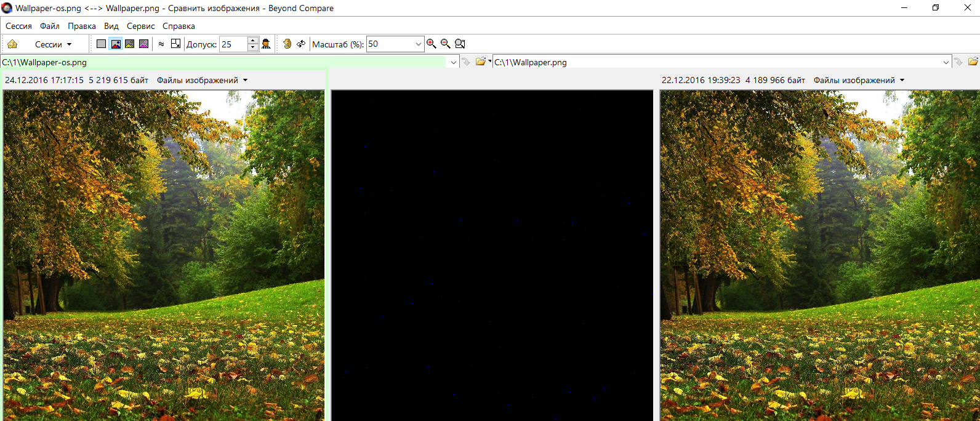Click the swap sides icon
Screen dimensions: 980x421
[x=301, y=44]
